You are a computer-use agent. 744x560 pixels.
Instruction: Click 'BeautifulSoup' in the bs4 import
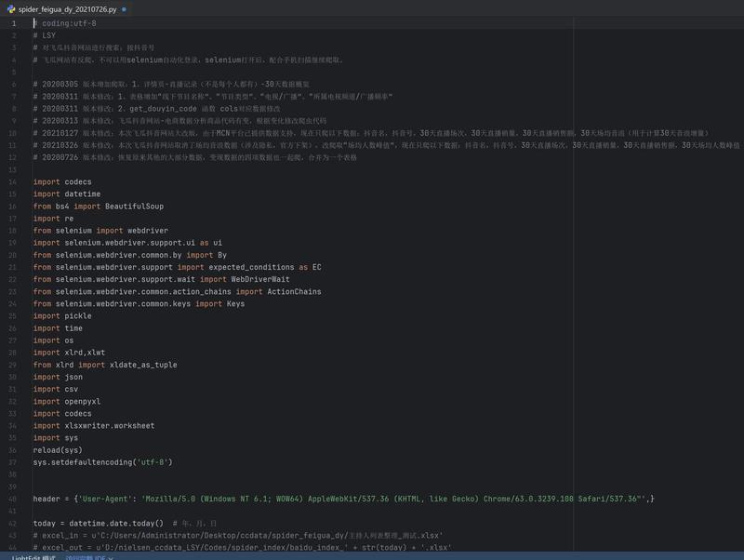point(134,207)
